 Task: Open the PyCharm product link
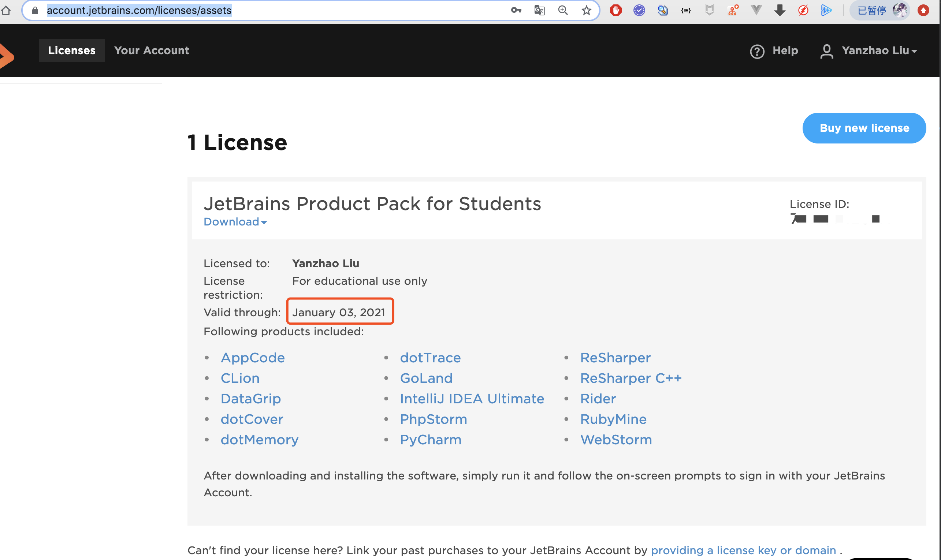click(x=431, y=440)
